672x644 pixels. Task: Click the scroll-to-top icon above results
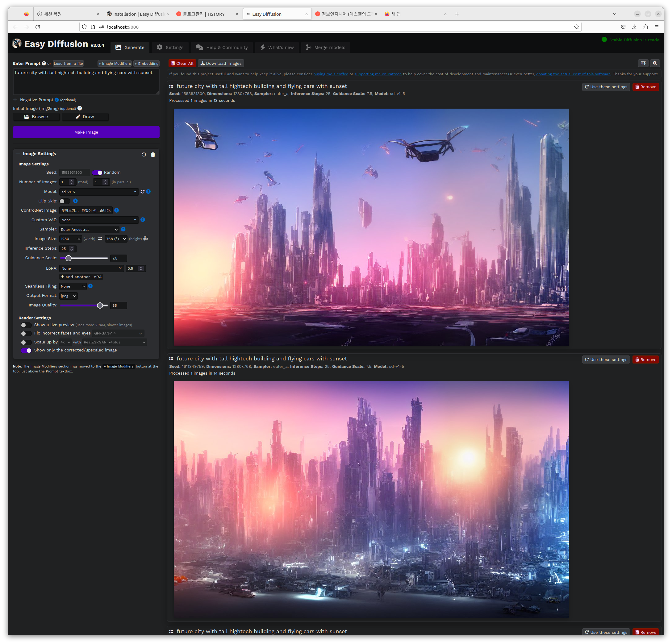[x=643, y=63]
